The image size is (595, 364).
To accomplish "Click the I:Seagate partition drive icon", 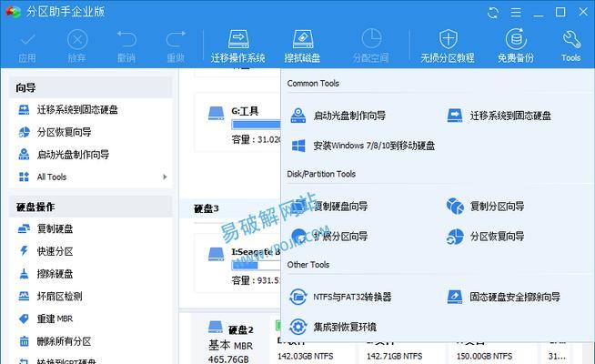I will [x=217, y=254].
